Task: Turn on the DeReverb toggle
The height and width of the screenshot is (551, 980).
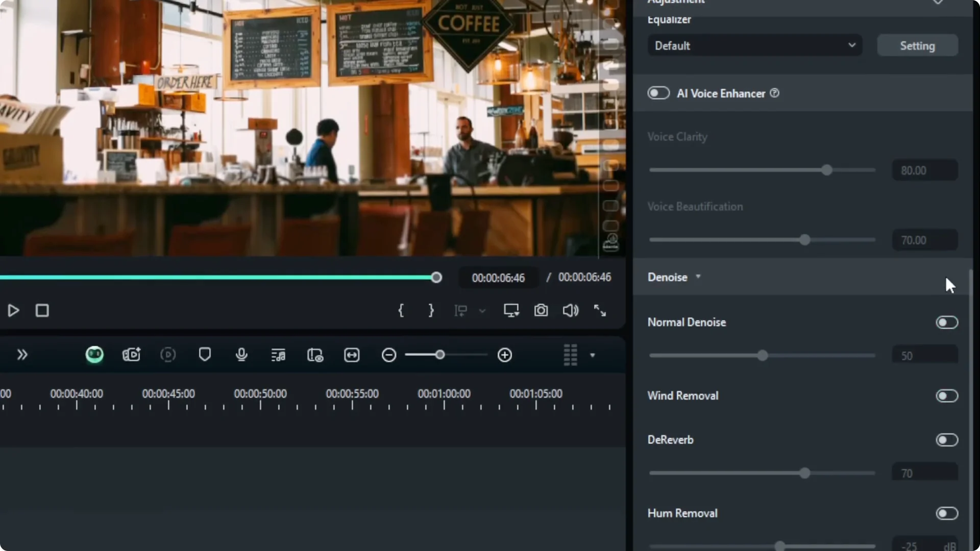Action: point(948,440)
